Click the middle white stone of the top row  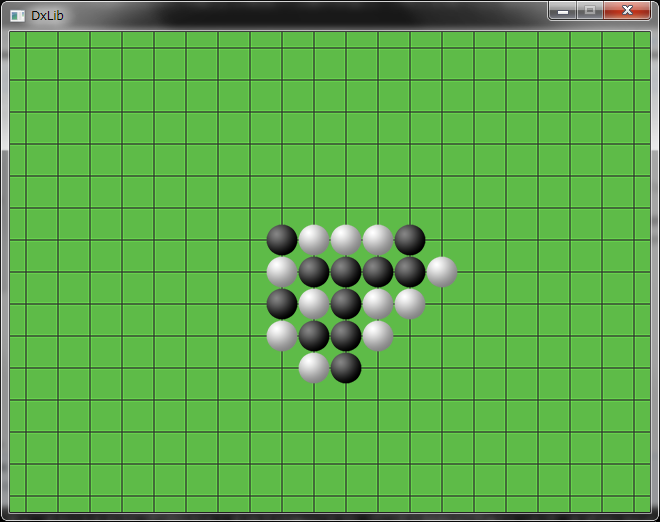point(346,240)
